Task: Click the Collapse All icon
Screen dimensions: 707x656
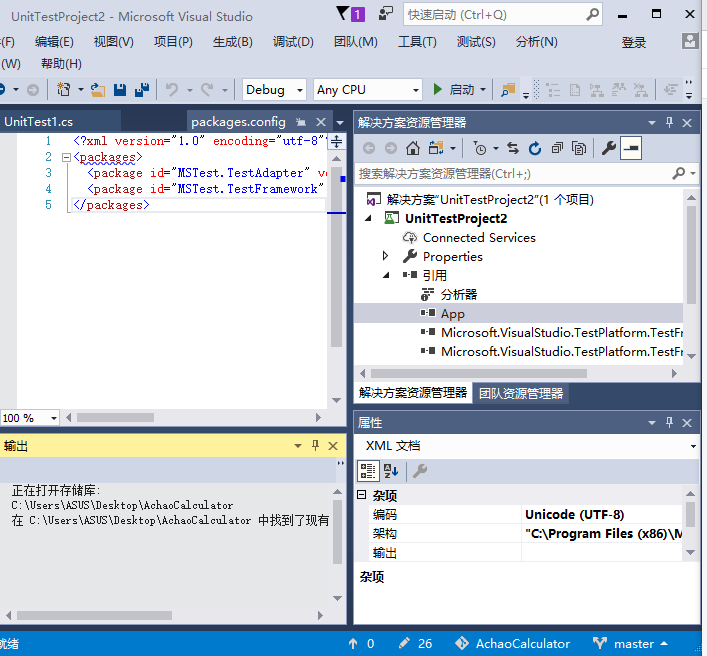Action: point(557,148)
